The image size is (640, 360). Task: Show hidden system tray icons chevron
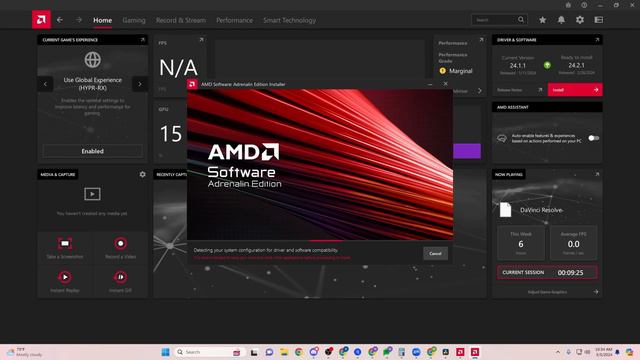558,352
